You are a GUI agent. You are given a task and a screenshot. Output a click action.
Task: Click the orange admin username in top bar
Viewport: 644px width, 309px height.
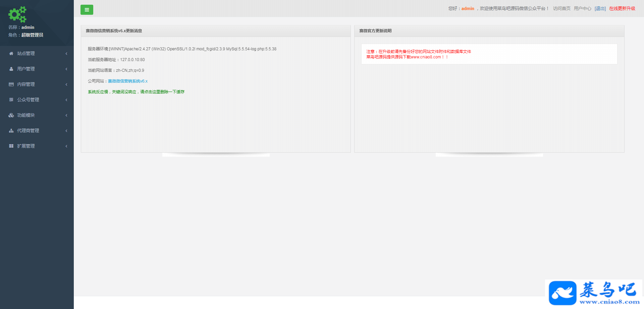pyautogui.click(x=468, y=8)
